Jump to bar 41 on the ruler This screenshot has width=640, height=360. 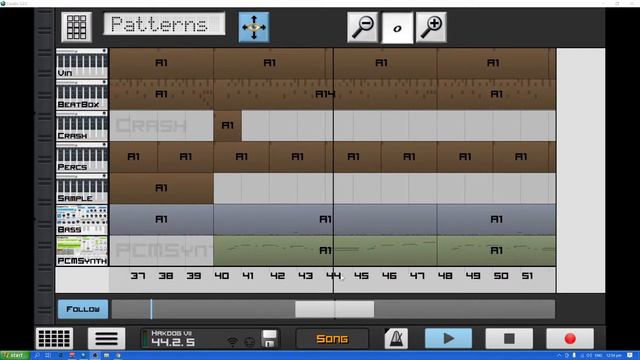click(248, 276)
